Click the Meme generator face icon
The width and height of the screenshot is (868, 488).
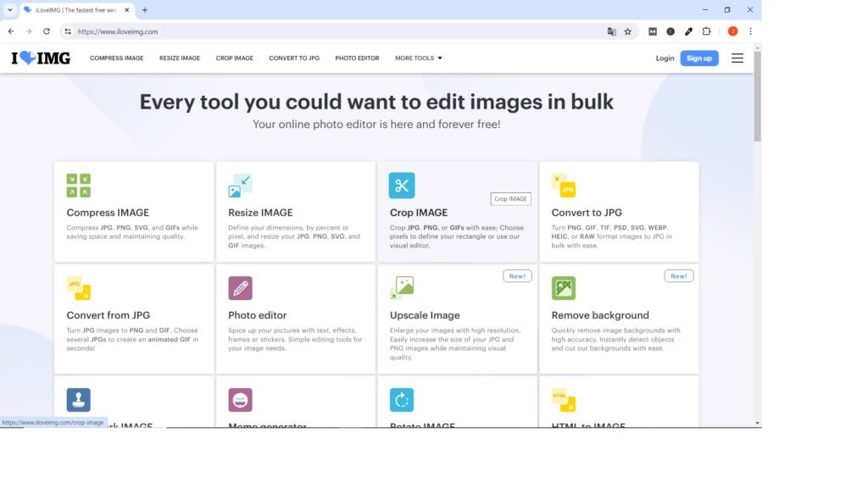click(240, 400)
